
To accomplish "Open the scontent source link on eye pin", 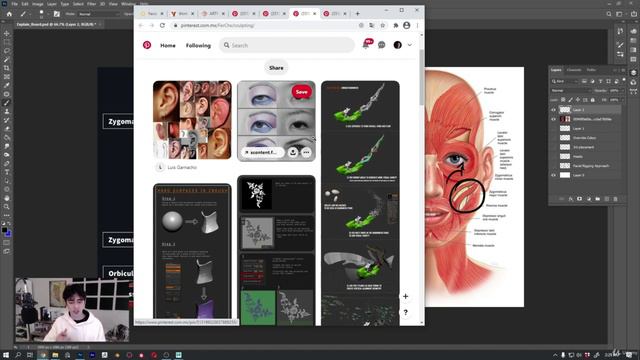I will 263,152.
